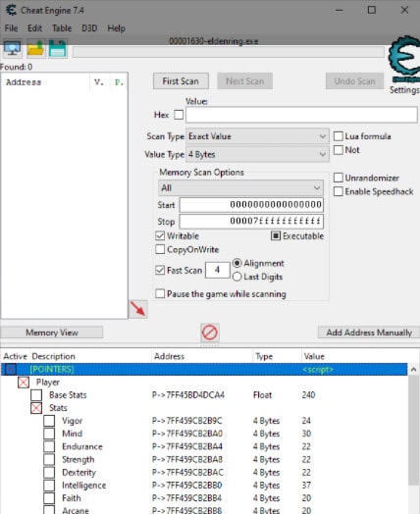This screenshot has width=420, height=514.
Task: Open the Edit menu
Action: [34, 28]
